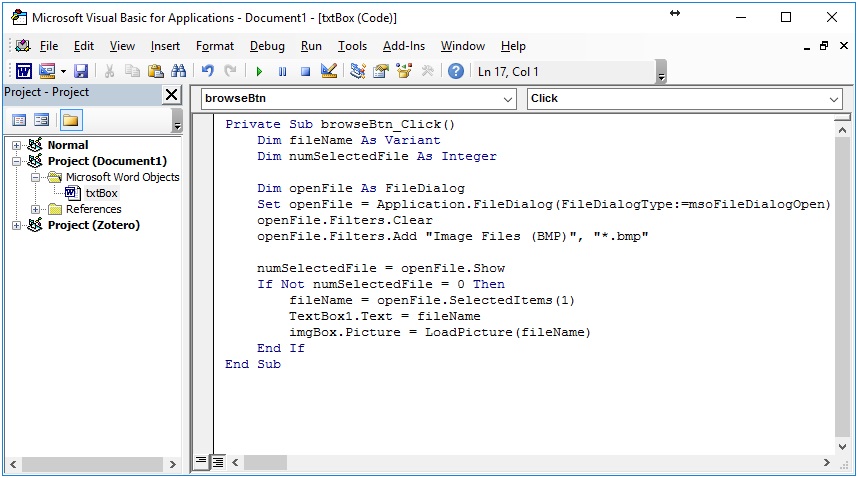Screen dimensions: 858x478
Task: Click the View Code icon in Project panel
Action: point(19,120)
